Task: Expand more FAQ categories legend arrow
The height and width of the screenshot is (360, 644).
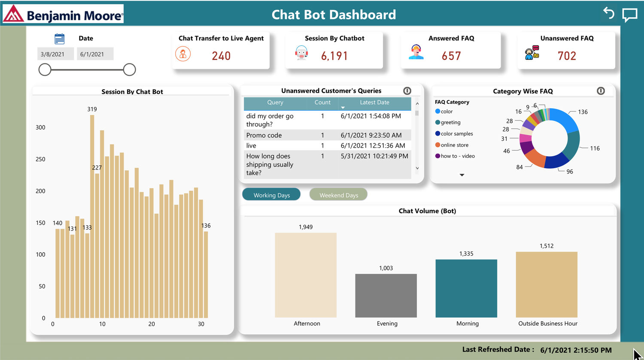Action: click(462, 175)
